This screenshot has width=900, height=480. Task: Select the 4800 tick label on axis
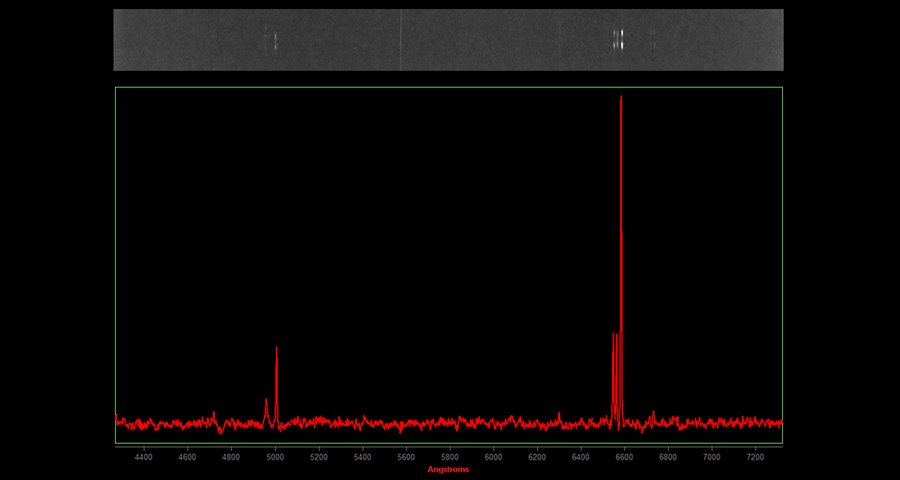click(x=231, y=457)
